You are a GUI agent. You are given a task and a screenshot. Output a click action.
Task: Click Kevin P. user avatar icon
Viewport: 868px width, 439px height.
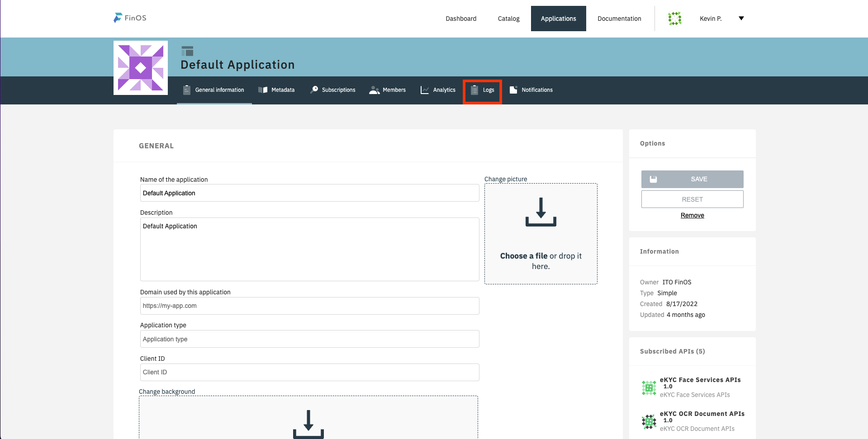(x=674, y=19)
